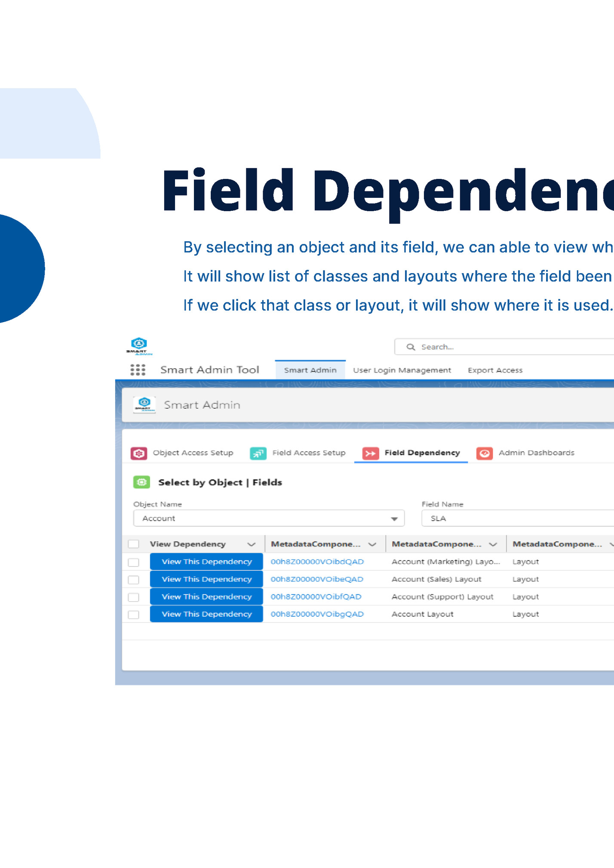The height and width of the screenshot is (868, 614).
Task: Open the Export Access tab
Action: click(x=495, y=370)
